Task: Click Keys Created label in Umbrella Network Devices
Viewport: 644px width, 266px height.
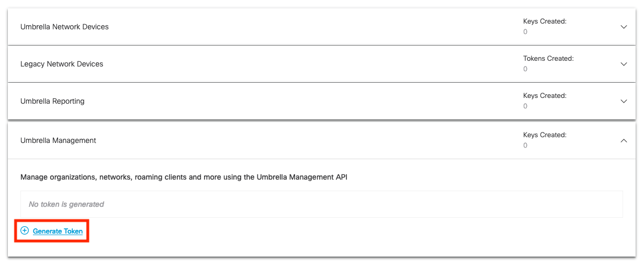Action: click(545, 21)
